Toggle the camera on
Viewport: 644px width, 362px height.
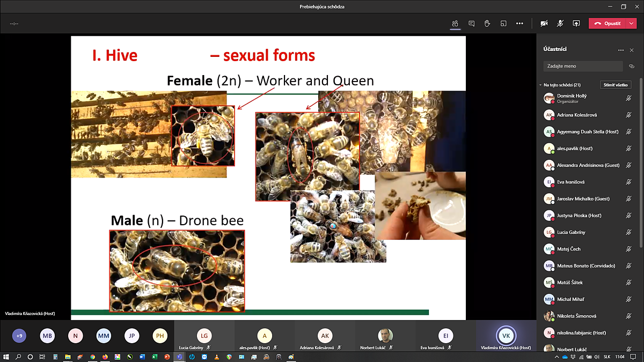click(544, 24)
